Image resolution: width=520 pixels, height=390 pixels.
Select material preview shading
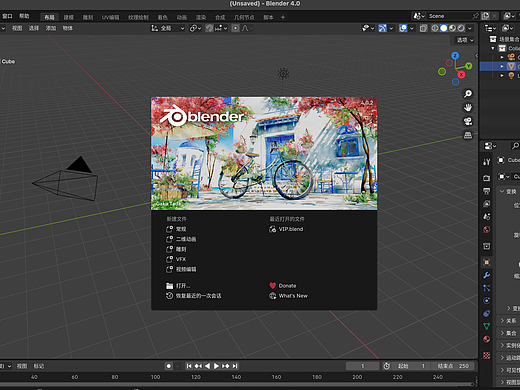pyautogui.click(x=452, y=28)
